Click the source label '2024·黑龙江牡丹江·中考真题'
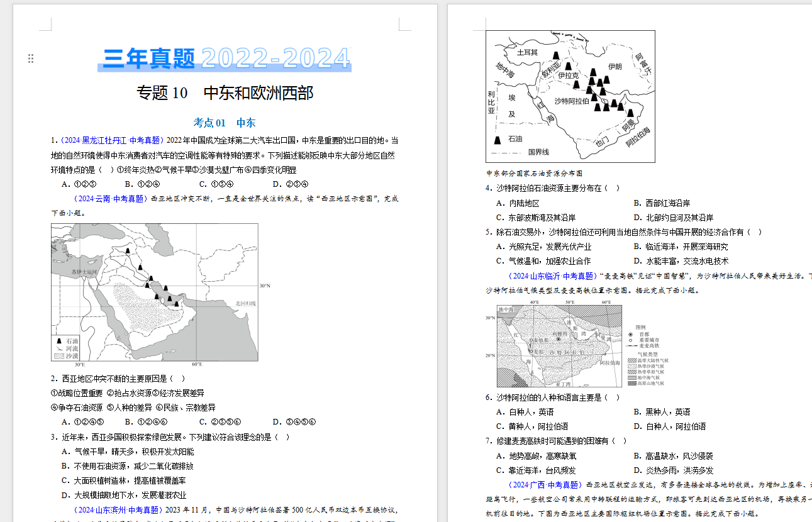The height and width of the screenshot is (522, 812). coord(113,140)
